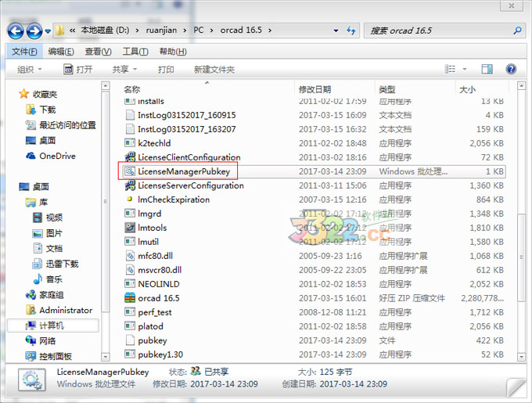Click the pubkey file icon
The image size is (532, 403).
click(130, 340)
